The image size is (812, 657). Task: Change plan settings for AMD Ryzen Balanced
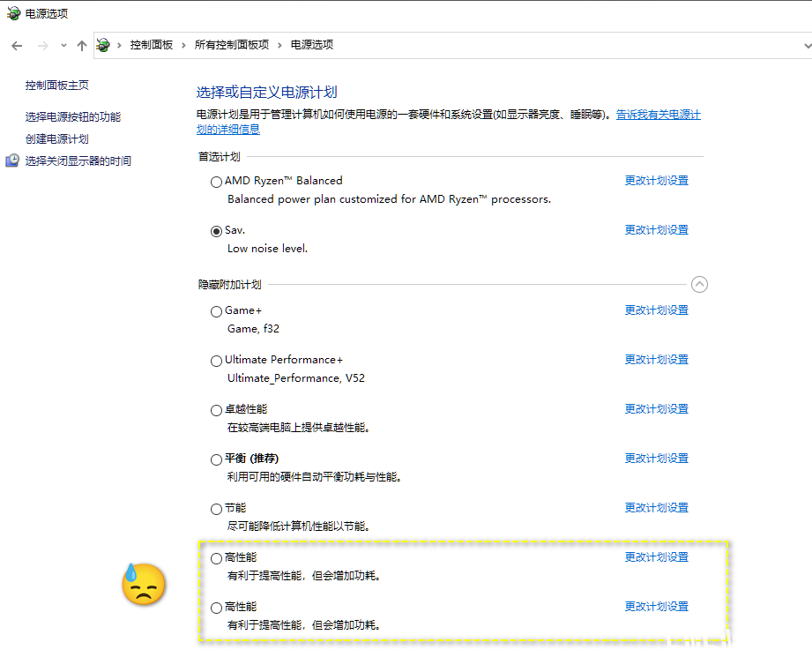pyautogui.click(x=657, y=180)
